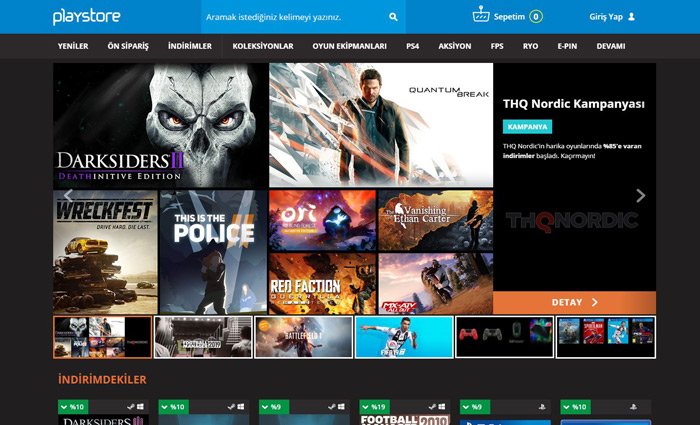Viewport: 700px width, 425px height.
Task: Select the controllers slide thumbnail
Action: (504, 337)
